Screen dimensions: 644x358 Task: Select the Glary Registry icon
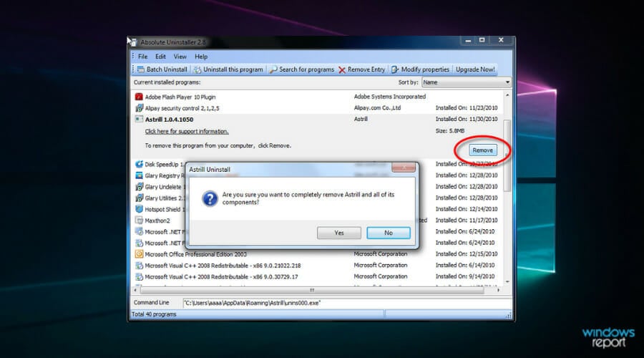point(139,175)
